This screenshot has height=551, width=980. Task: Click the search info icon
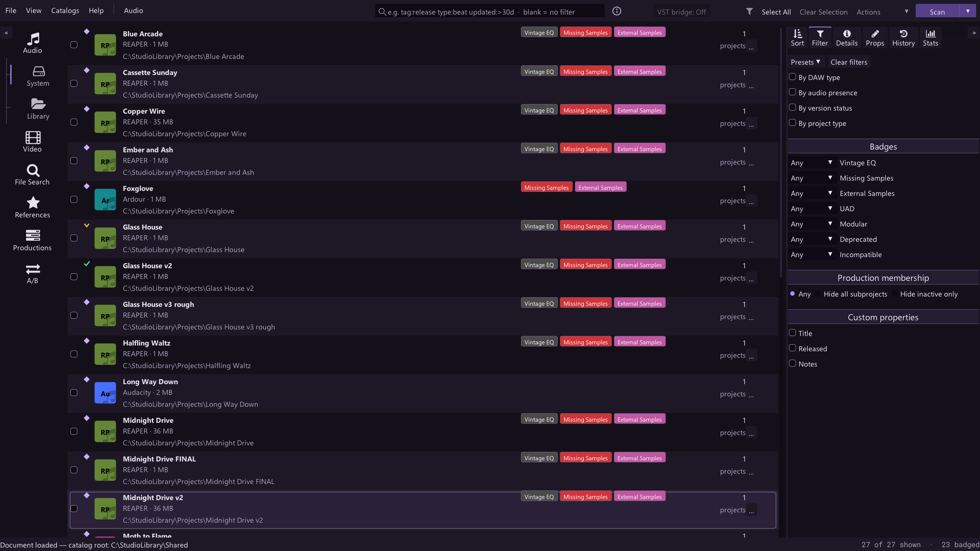pos(617,11)
